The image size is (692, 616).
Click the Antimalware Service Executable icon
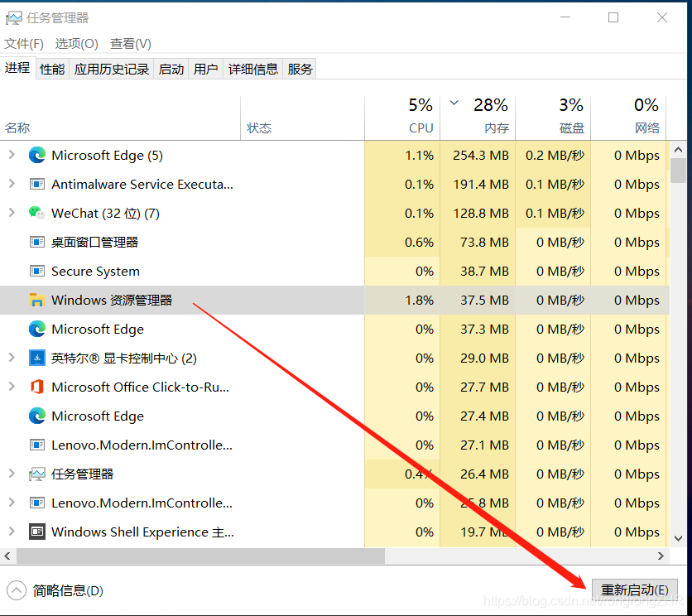(x=37, y=184)
